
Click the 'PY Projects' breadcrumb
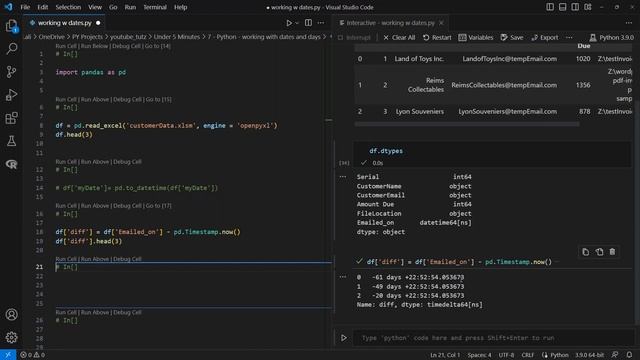[87, 37]
